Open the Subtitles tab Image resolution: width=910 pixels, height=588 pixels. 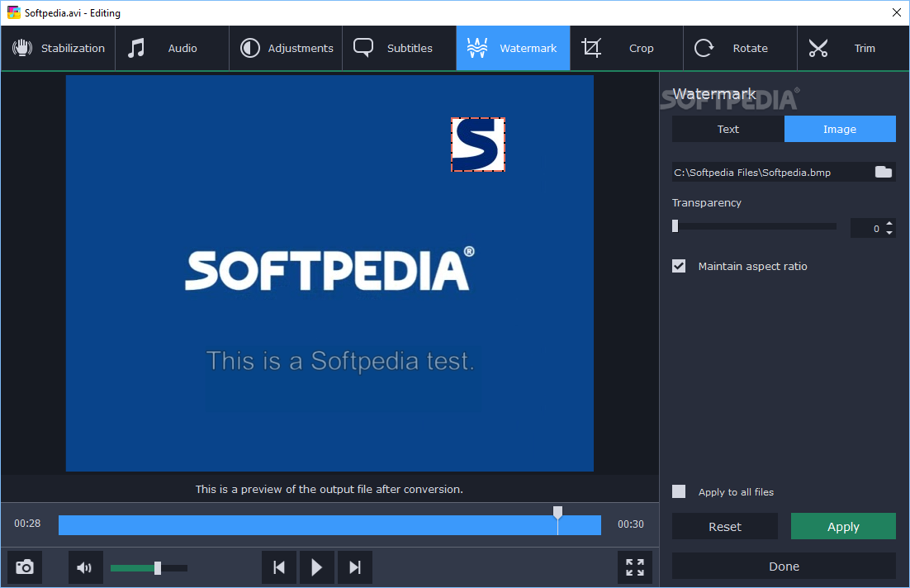(x=400, y=48)
